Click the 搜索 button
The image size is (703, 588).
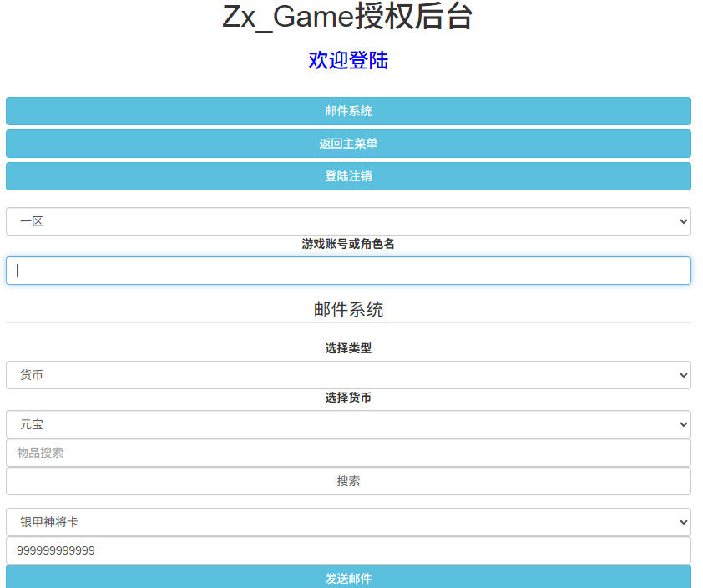point(347,481)
